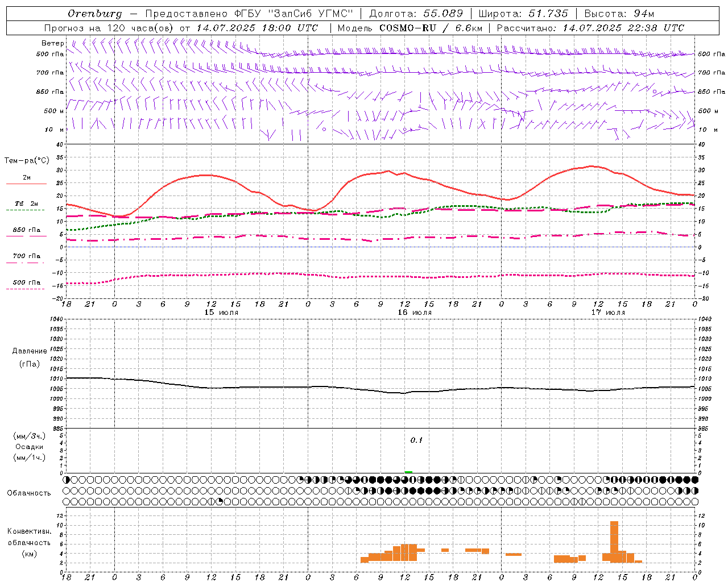Viewport: 728px width, 582px height.
Task: Click the (гПа) pressure unit label
Action: click(x=30, y=364)
